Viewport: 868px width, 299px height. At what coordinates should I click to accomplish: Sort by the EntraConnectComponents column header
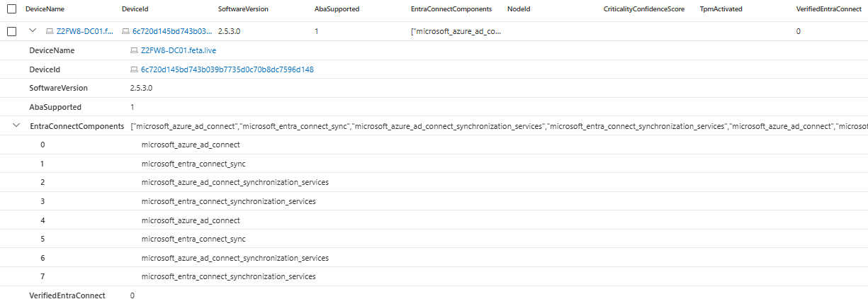[x=451, y=9]
